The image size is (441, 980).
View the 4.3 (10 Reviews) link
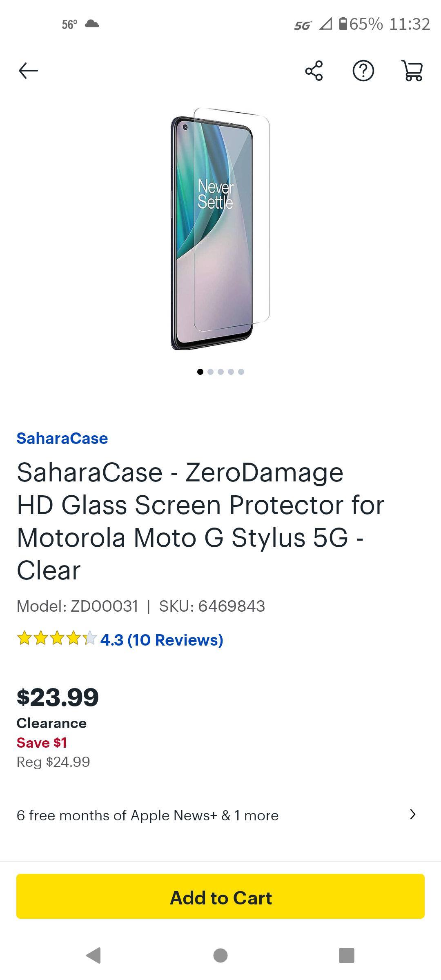tap(162, 640)
